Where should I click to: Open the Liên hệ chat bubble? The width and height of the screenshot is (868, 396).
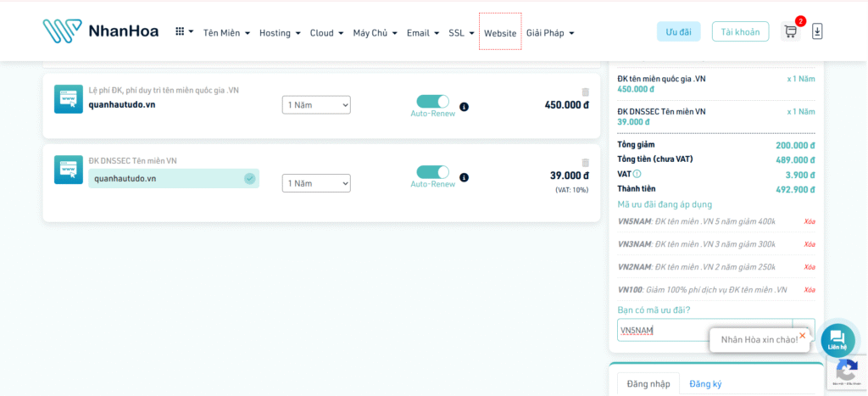pos(837,339)
